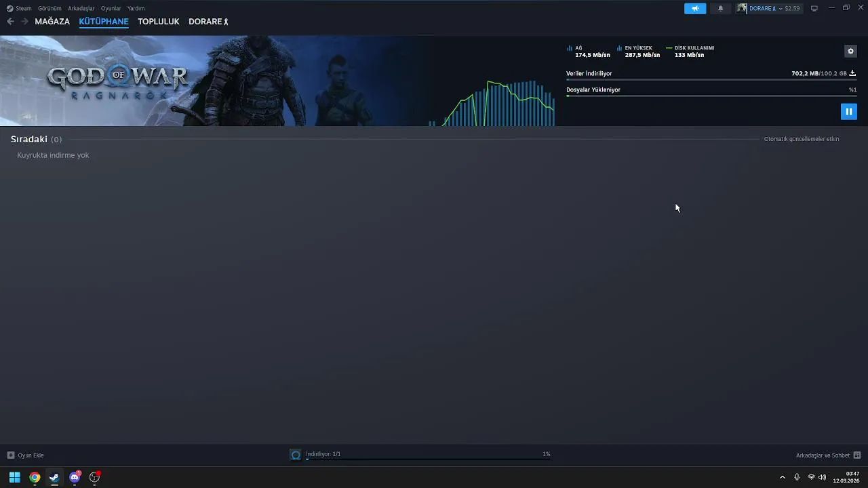Open the MAĞAZA tab
The image size is (868, 488).
pyautogui.click(x=52, y=22)
